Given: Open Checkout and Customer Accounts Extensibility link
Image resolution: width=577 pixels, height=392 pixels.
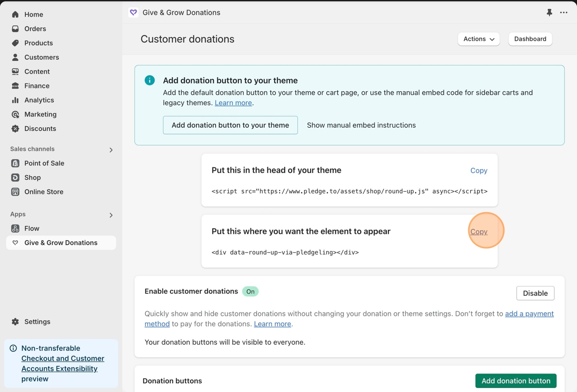Looking at the screenshot, I should click(x=62, y=364).
